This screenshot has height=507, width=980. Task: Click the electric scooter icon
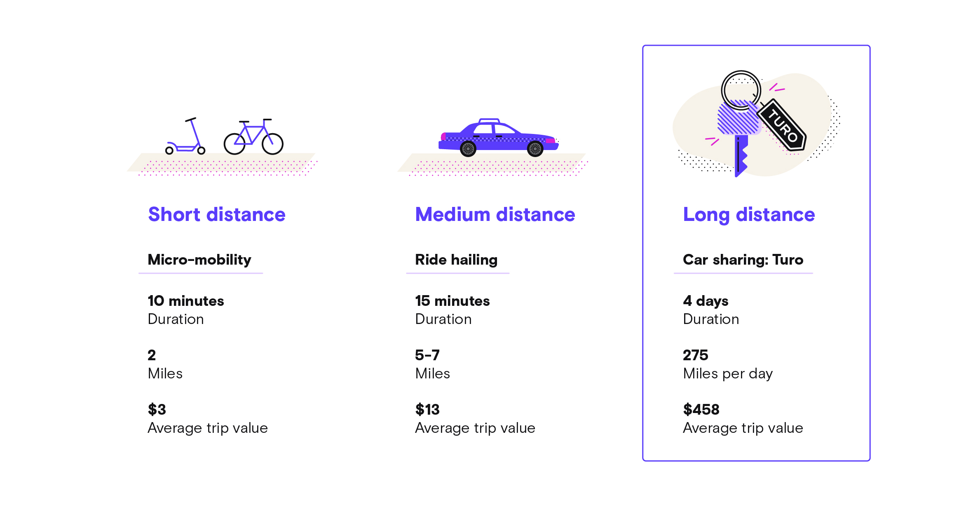185,137
